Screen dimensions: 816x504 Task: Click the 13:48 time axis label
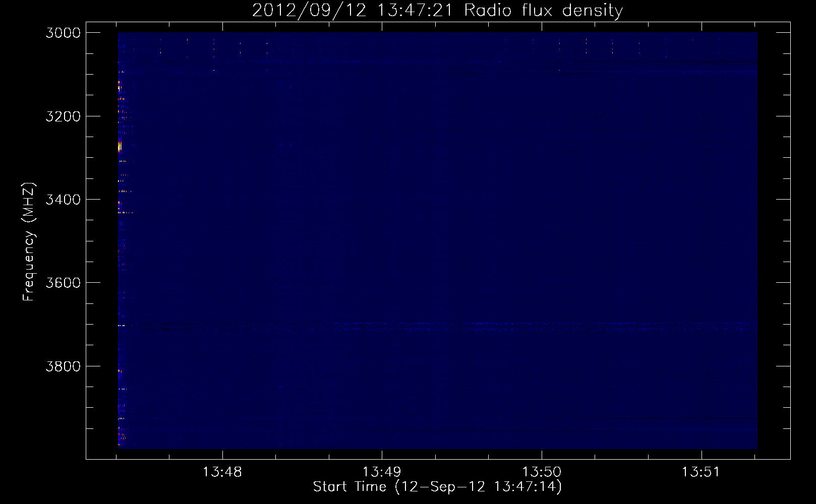pos(222,472)
